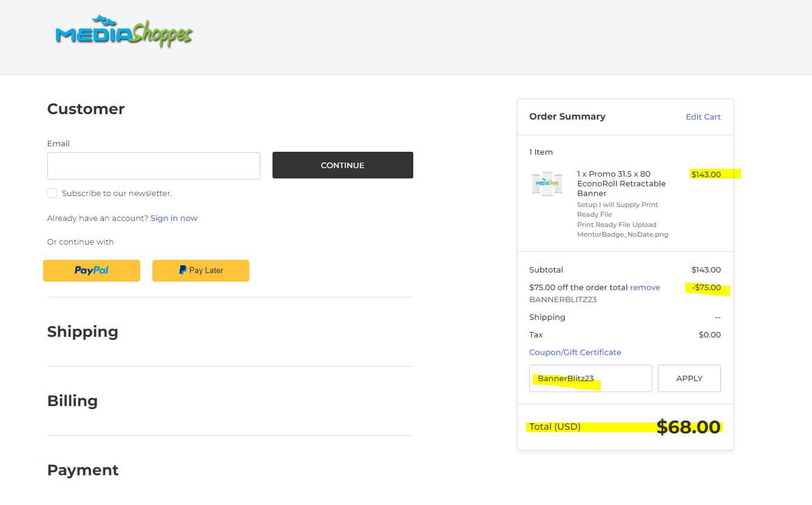The height and width of the screenshot is (505, 812).
Task: Focus the Email input field
Action: point(154,166)
